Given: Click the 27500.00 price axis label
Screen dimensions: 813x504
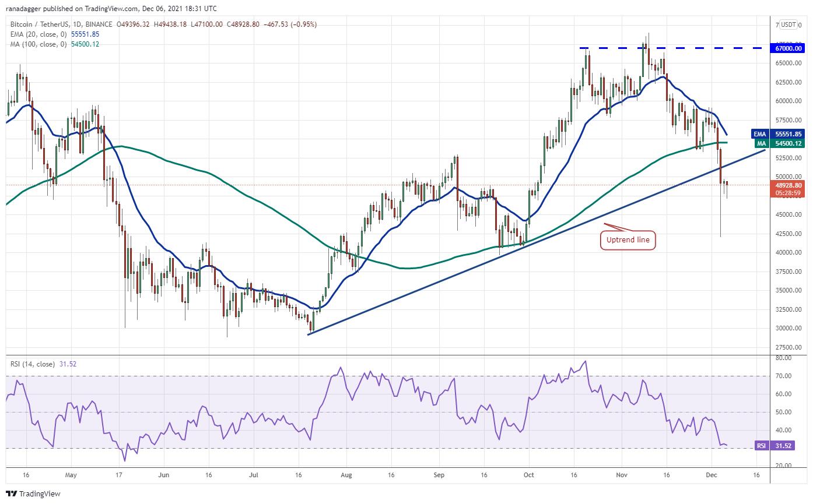Looking at the screenshot, I should (789, 347).
